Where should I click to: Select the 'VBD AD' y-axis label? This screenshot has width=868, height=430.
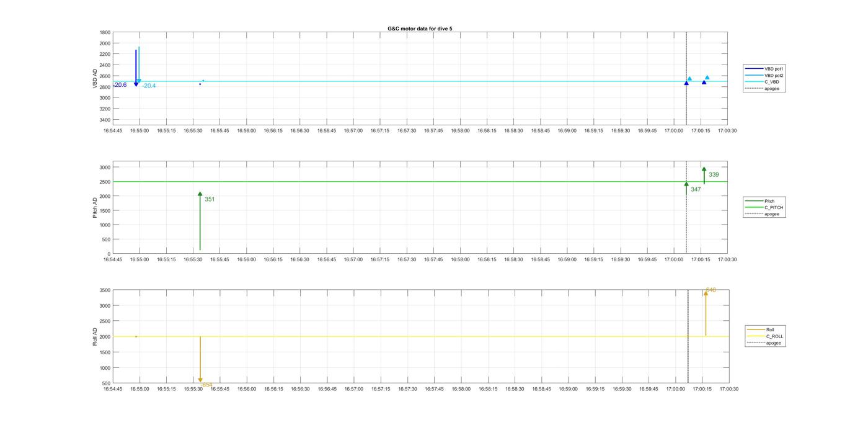pyautogui.click(x=95, y=79)
